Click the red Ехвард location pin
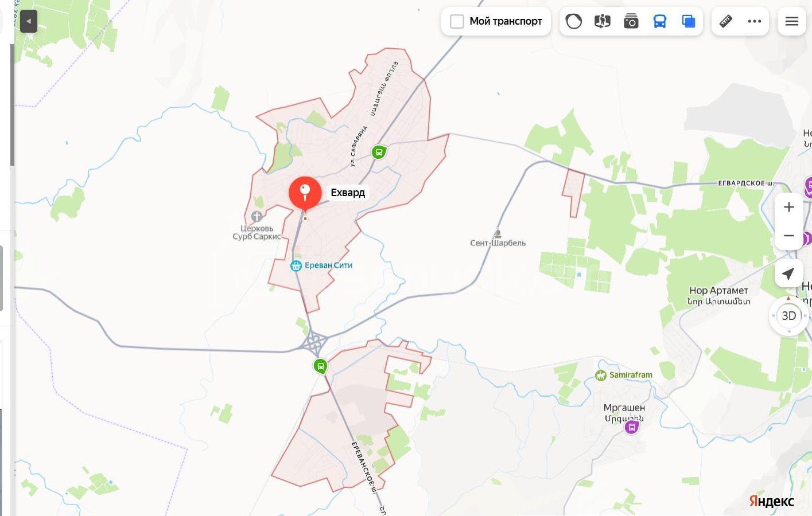 click(x=305, y=194)
